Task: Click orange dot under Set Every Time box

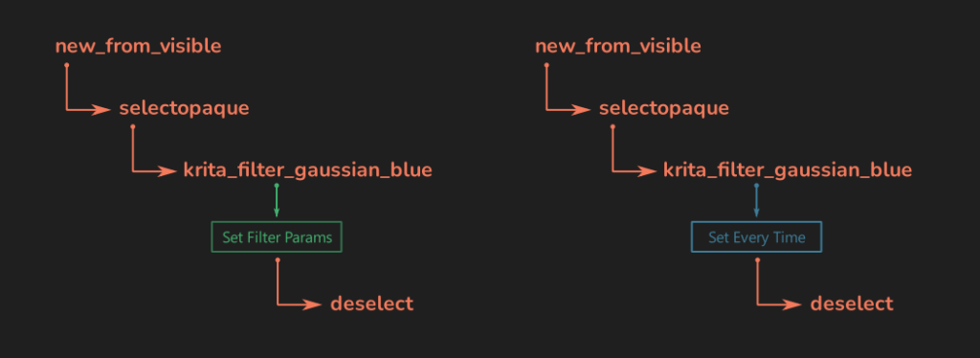Action: coord(757,260)
